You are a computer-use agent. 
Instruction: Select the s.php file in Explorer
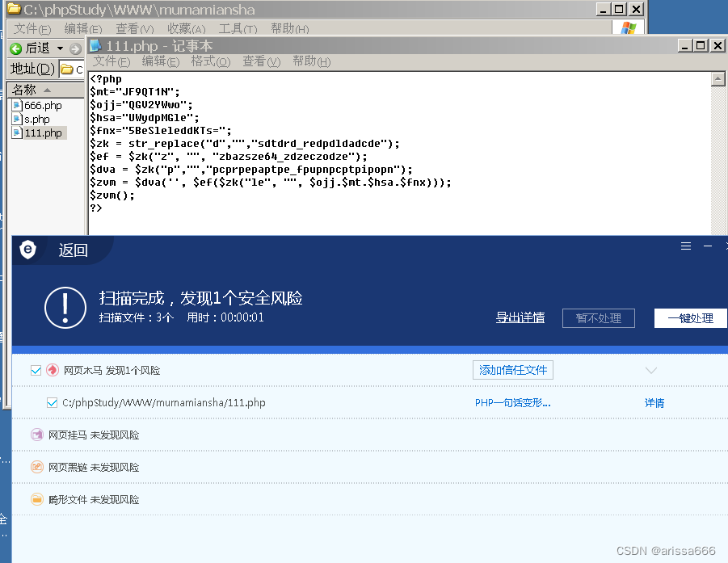31,120
